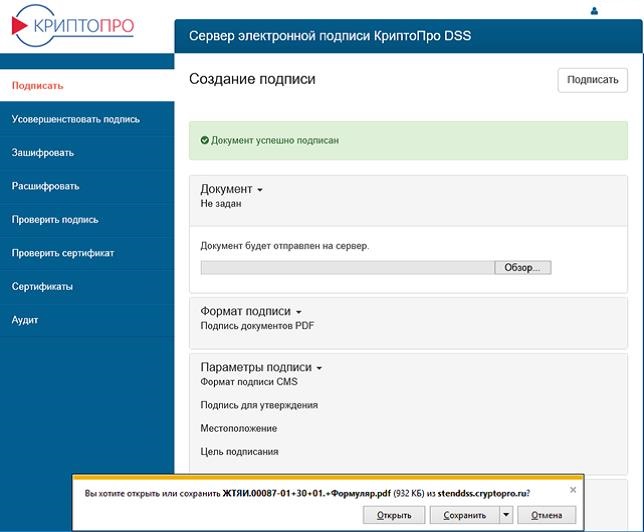The height and width of the screenshot is (532, 644).
Task: Click the Подписать button at top right
Action: click(x=592, y=80)
